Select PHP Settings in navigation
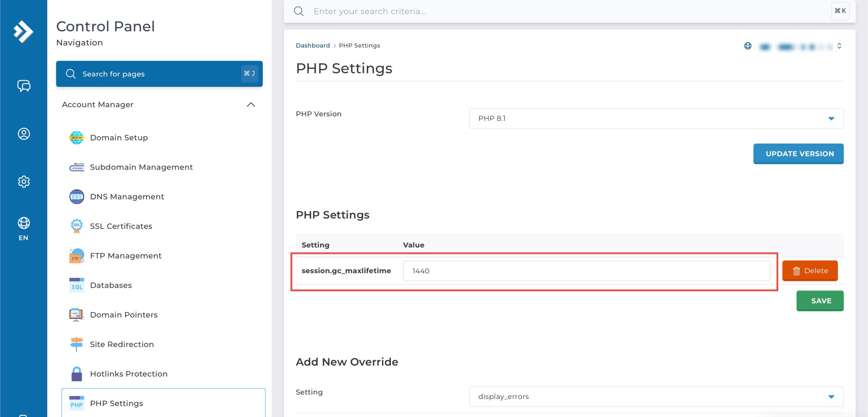 (x=116, y=403)
